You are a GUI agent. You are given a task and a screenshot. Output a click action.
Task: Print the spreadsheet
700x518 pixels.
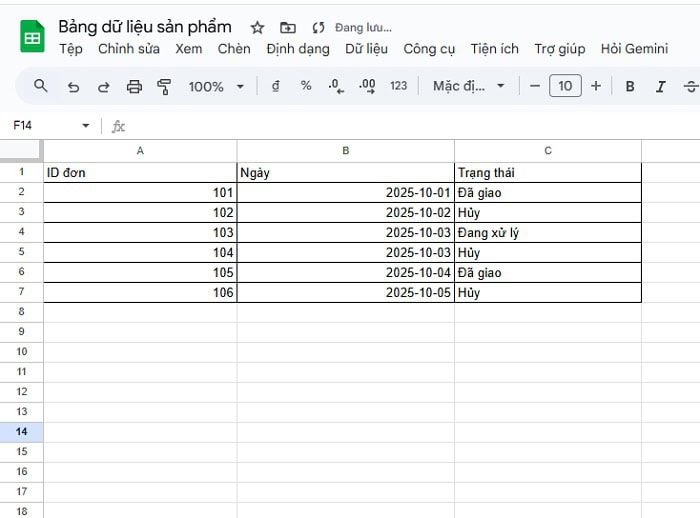click(x=134, y=86)
